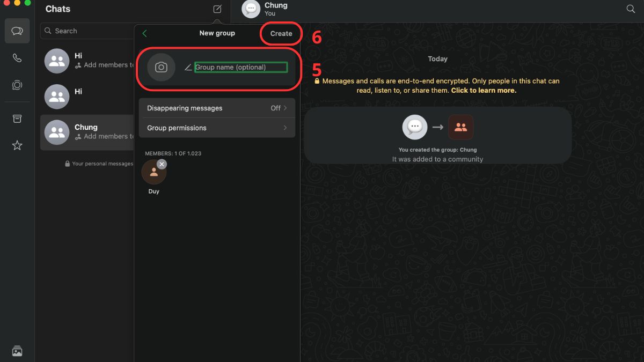Screen dimensions: 644x362
Task: Click 'MEMBERS: 1 OF 1.023' label
Action: pos(173,153)
